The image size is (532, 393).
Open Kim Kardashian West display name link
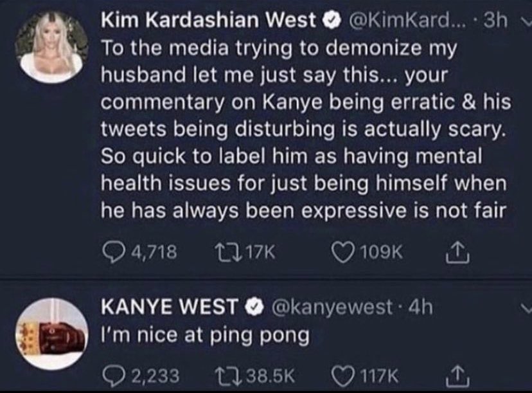click(208, 21)
